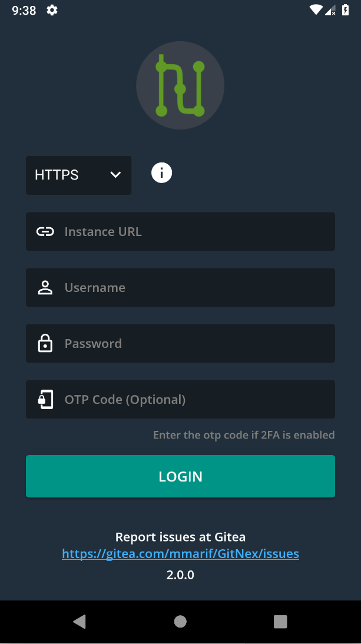The width and height of the screenshot is (361, 644).
Task: Focus the Password input field
Action: 194,344
